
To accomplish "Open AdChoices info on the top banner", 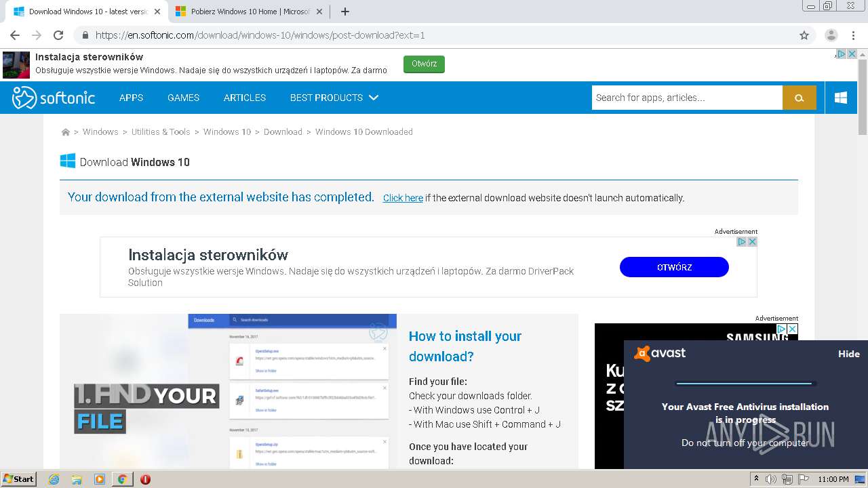I will point(841,54).
